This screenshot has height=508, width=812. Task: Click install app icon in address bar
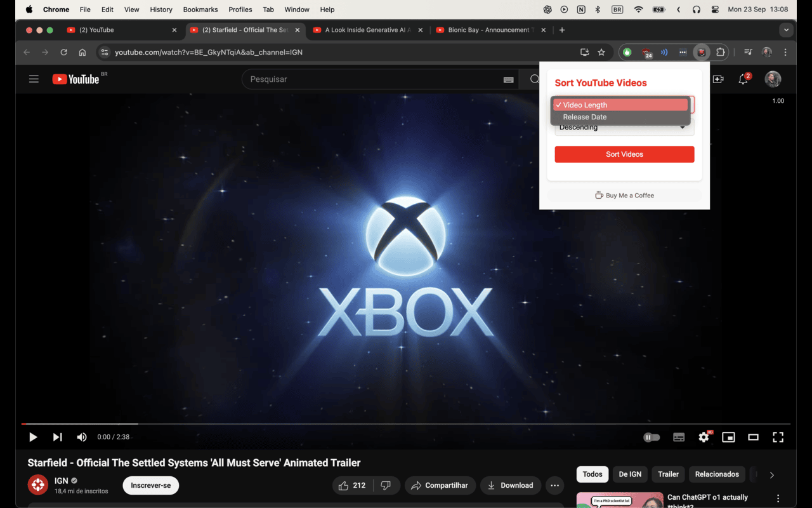pos(584,52)
